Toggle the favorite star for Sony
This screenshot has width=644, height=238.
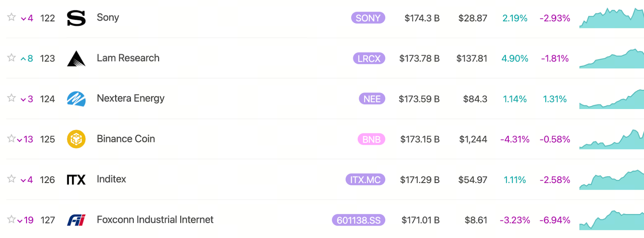click(11, 17)
